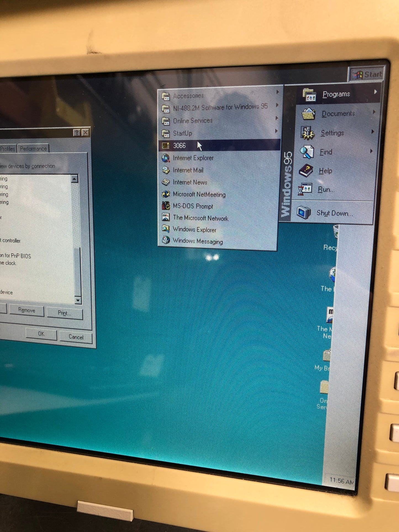
Task: Start Microsoft NetMeeting
Action: [x=199, y=194]
